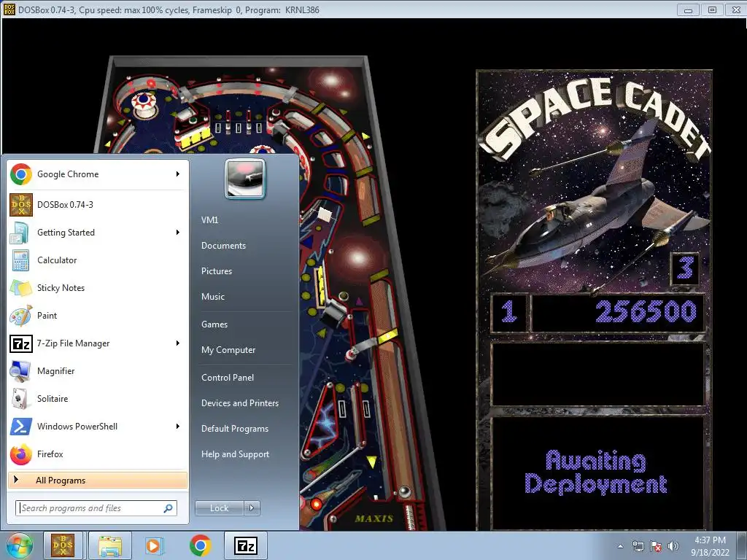Open Control Panel link
This screenshot has height=560, width=747.
[228, 378]
